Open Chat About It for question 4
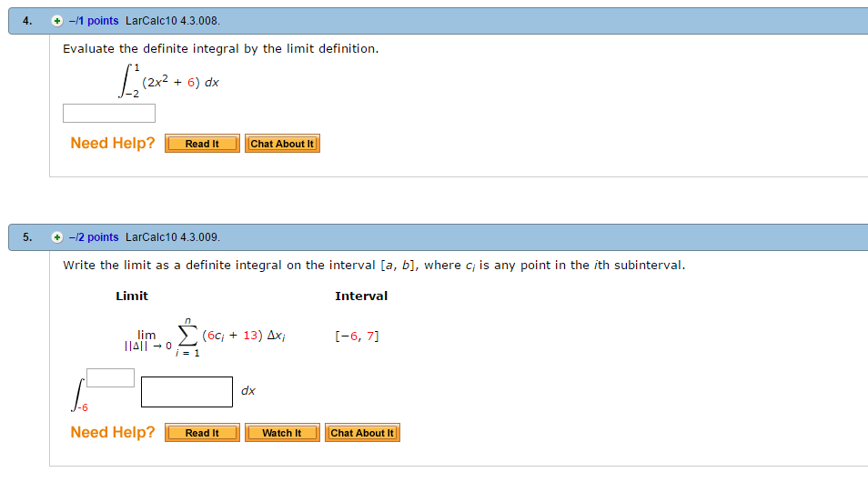This screenshot has height=482, width=868. coord(282,144)
